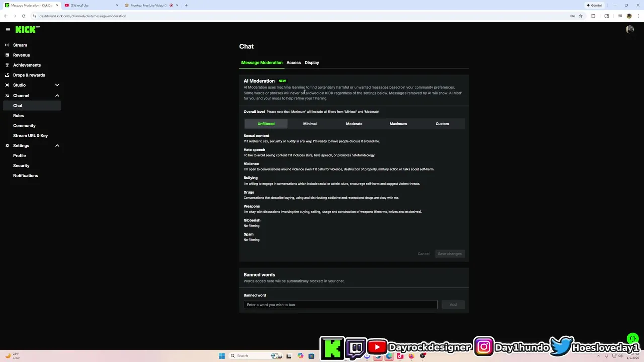Open the hamburger menu beside the KICK logo

pyautogui.click(x=8, y=30)
